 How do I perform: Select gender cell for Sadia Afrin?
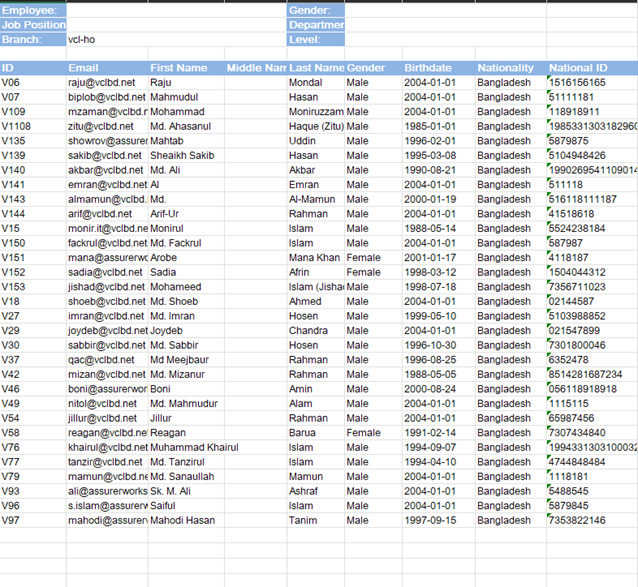pos(374,273)
